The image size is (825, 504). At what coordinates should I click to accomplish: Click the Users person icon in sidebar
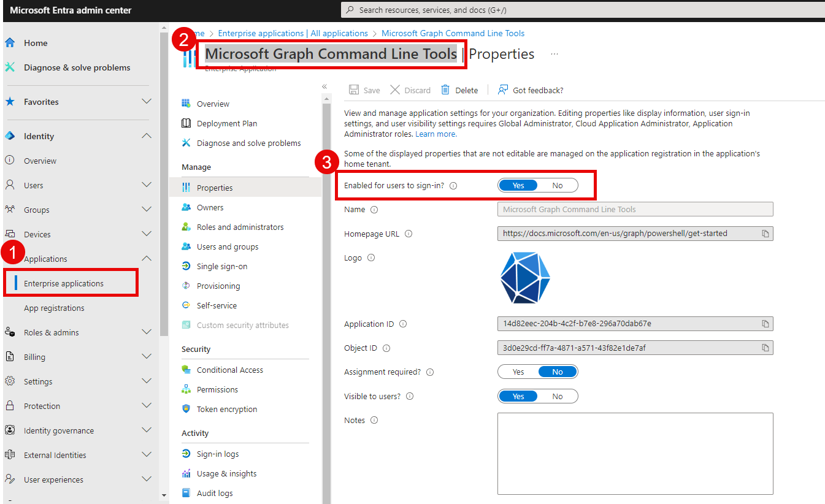10,185
